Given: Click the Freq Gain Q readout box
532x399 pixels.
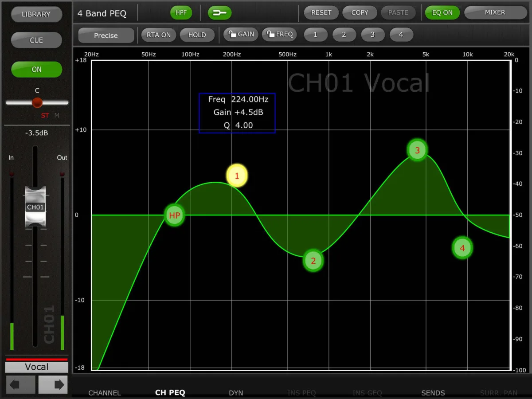Looking at the screenshot, I should (x=237, y=113).
